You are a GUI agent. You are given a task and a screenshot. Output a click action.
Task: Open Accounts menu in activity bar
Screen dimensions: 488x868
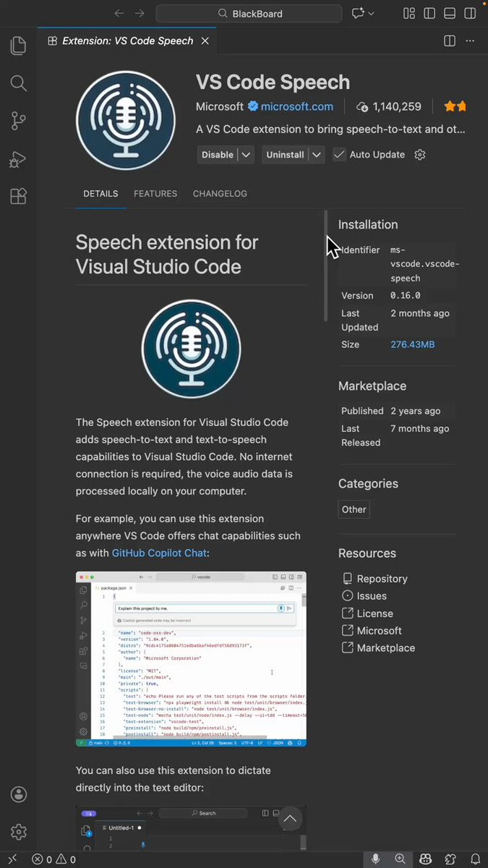click(x=19, y=794)
